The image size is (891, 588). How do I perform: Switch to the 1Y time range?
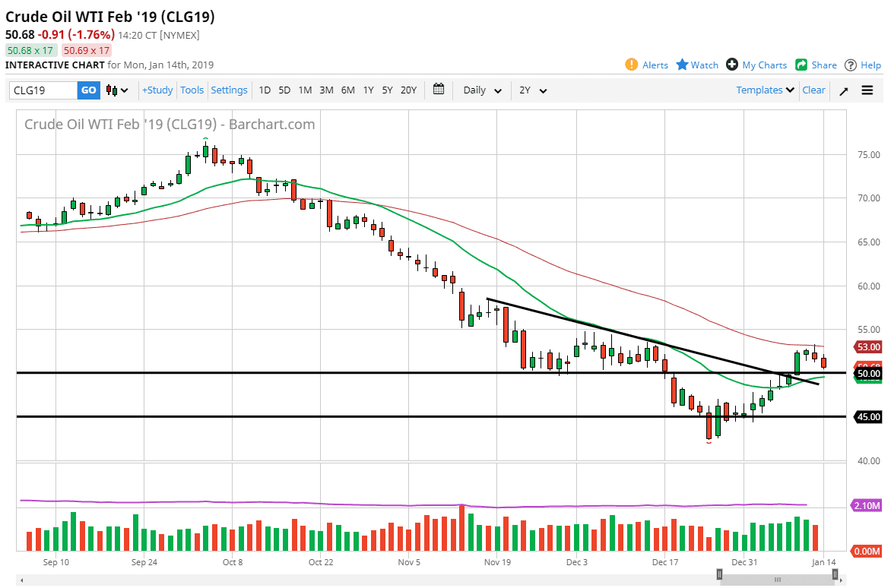pos(368,90)
